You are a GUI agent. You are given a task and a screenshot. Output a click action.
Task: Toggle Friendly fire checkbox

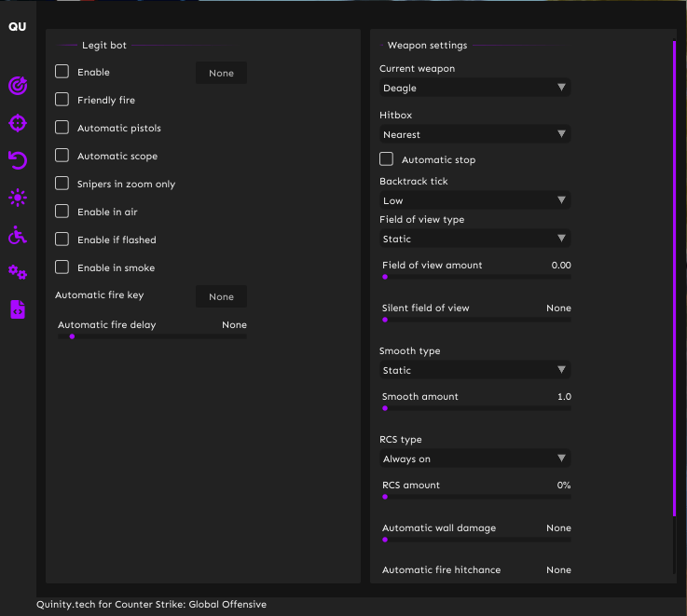point(62,100)
